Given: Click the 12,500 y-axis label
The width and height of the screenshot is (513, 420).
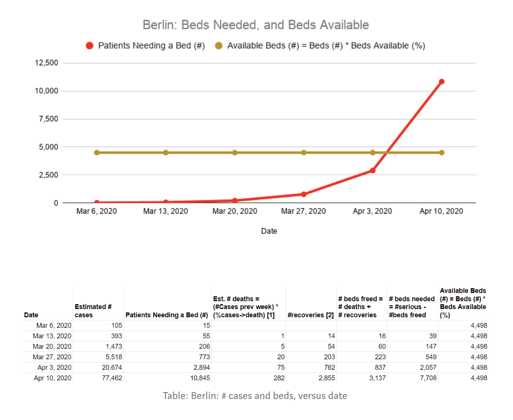Looking at the screenshot, I should [x=47, y=63].
